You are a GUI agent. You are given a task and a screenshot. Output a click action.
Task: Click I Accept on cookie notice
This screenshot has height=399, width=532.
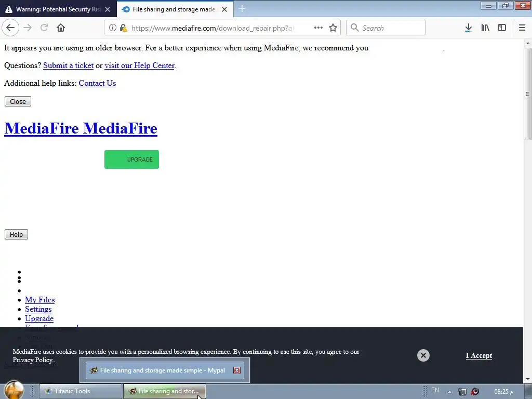coord(478,355)
